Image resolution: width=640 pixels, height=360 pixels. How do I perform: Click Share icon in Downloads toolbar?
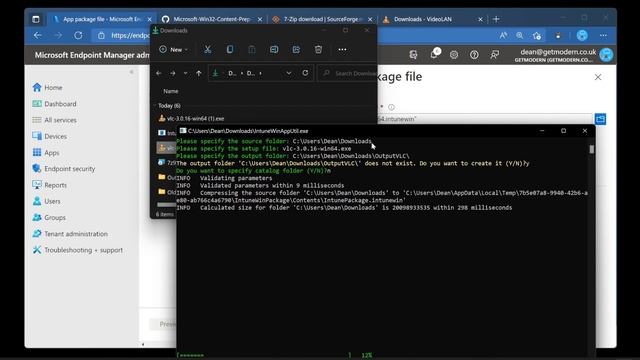coord(296,49)
